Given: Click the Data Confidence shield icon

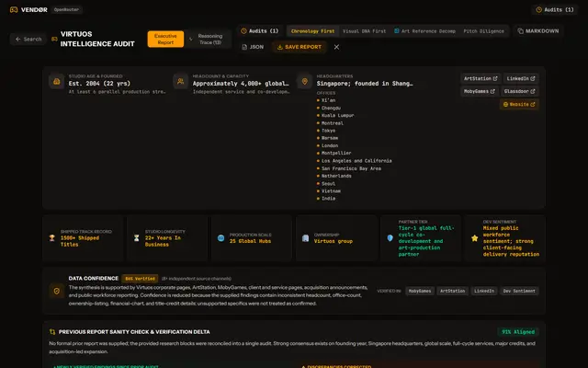Looking at the screenshot, I should click(57, 291).
